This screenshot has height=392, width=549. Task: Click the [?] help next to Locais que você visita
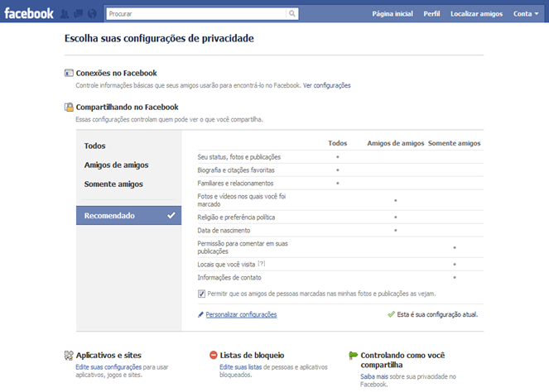click(262, 264)
